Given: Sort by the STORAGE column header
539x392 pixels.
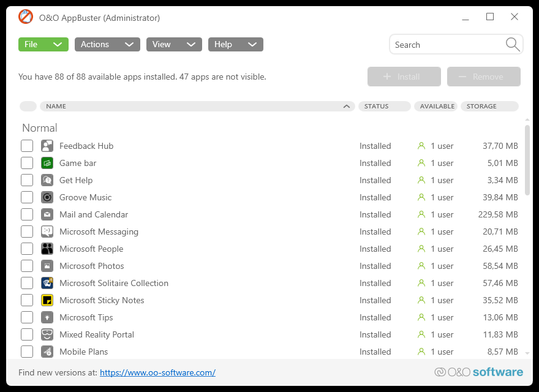Looking at the screenshot, I should [x=489, y=106].
